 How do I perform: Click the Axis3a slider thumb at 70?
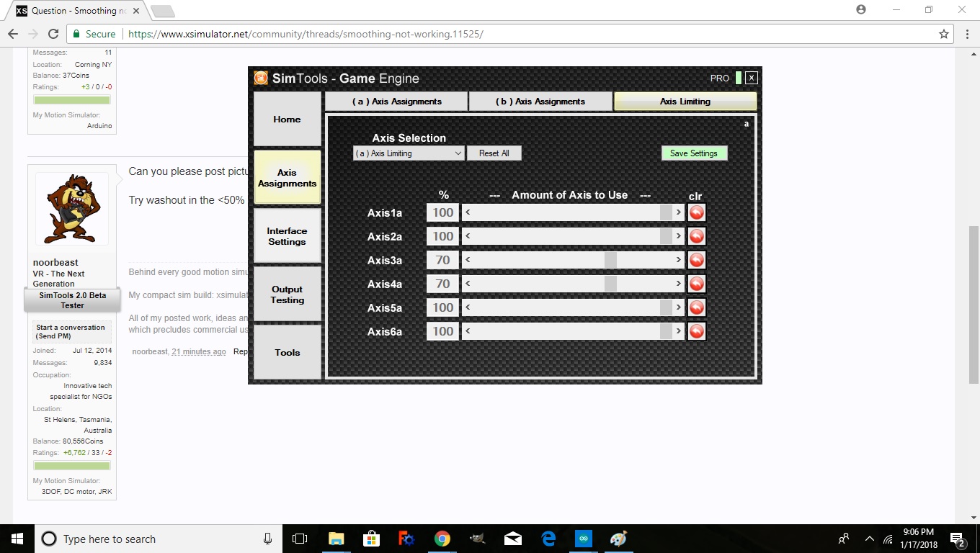610,260
